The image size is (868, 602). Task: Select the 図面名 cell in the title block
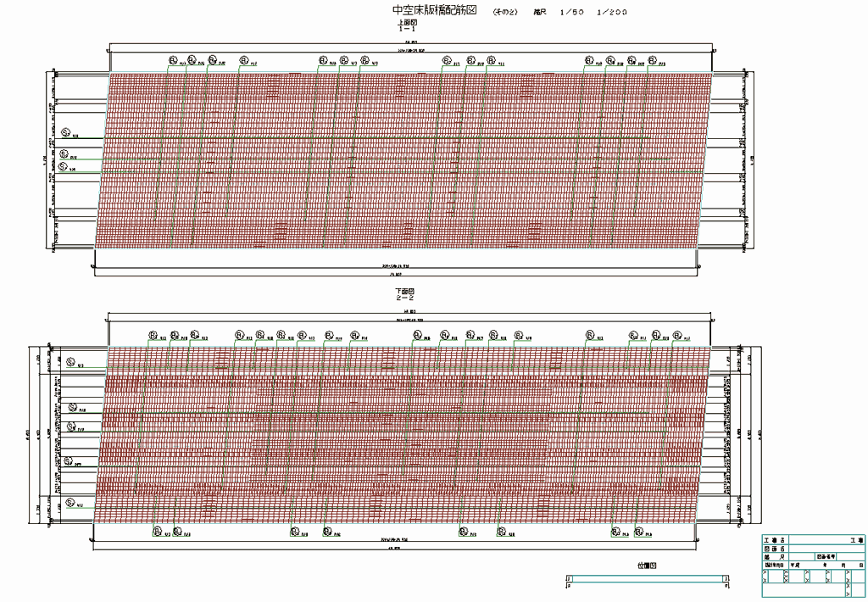(776, 549)
